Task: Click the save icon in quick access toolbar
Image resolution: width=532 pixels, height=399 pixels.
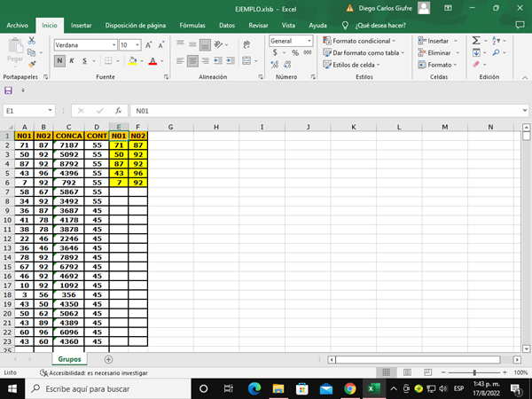Action: point(9,91)
